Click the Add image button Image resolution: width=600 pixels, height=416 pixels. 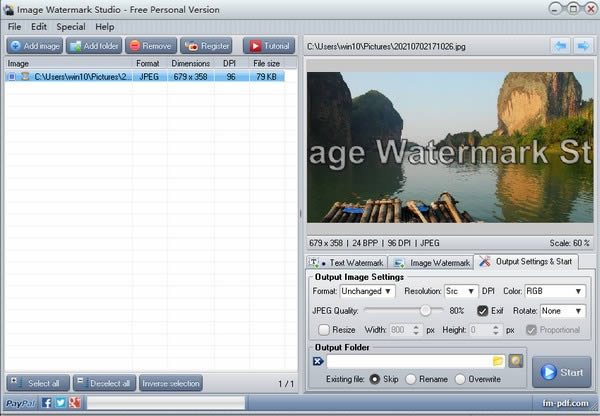[34, 46]
